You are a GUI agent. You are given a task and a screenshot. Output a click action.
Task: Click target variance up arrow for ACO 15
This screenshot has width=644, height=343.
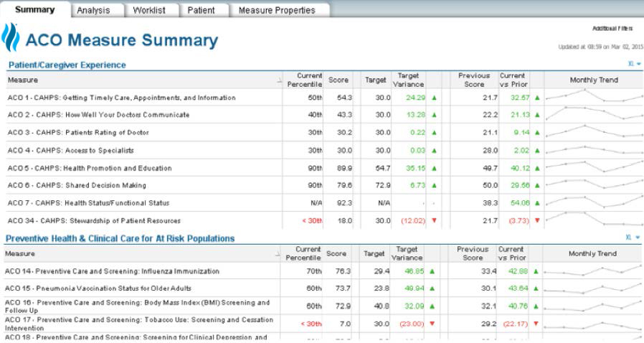point(432,288)
